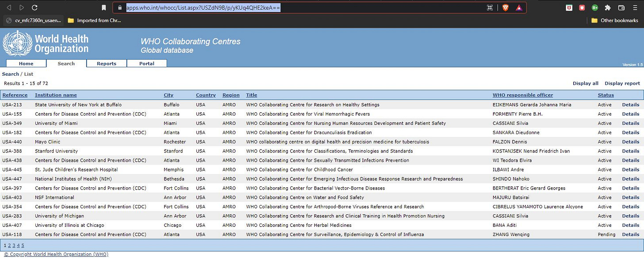Image resolution: width=644 pixels, height=263 pixels.
Task: Switch to the Search tab
Action: [x=66, y=63]
